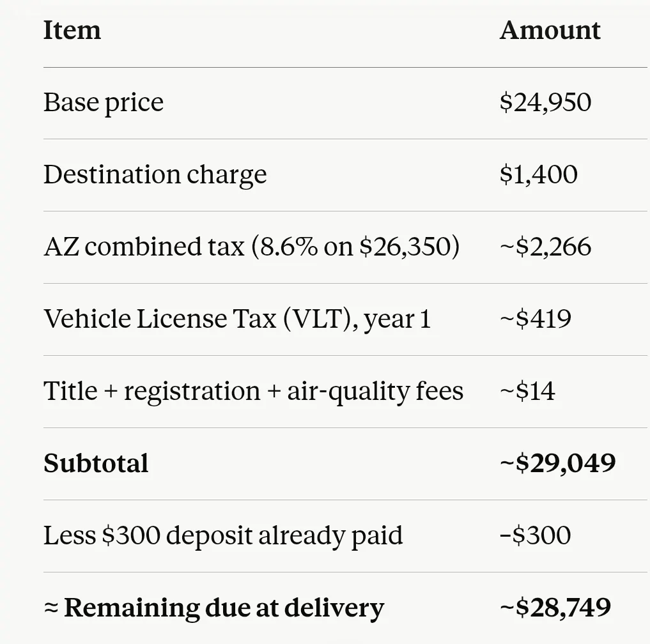This screenshot has height=644, width=650.
Task: Click the $24,950 base price amount
Action: (x=546, y=102)
